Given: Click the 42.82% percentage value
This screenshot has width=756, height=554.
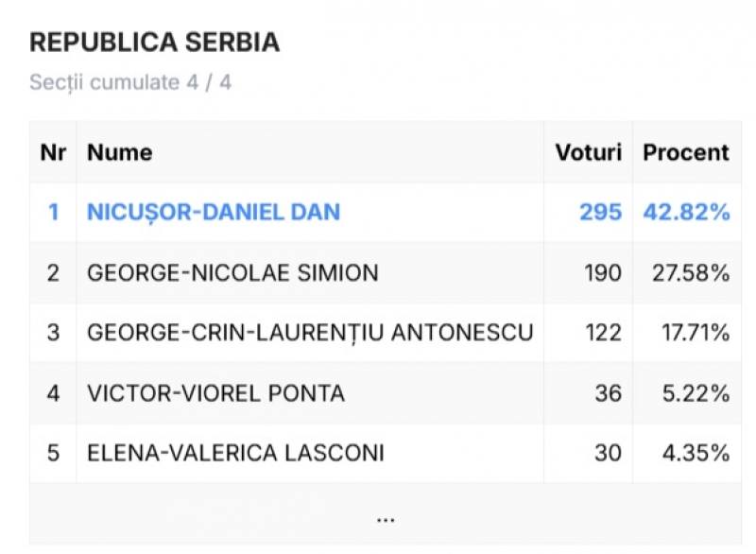Looking at the screenshot, I should (687, 212).
